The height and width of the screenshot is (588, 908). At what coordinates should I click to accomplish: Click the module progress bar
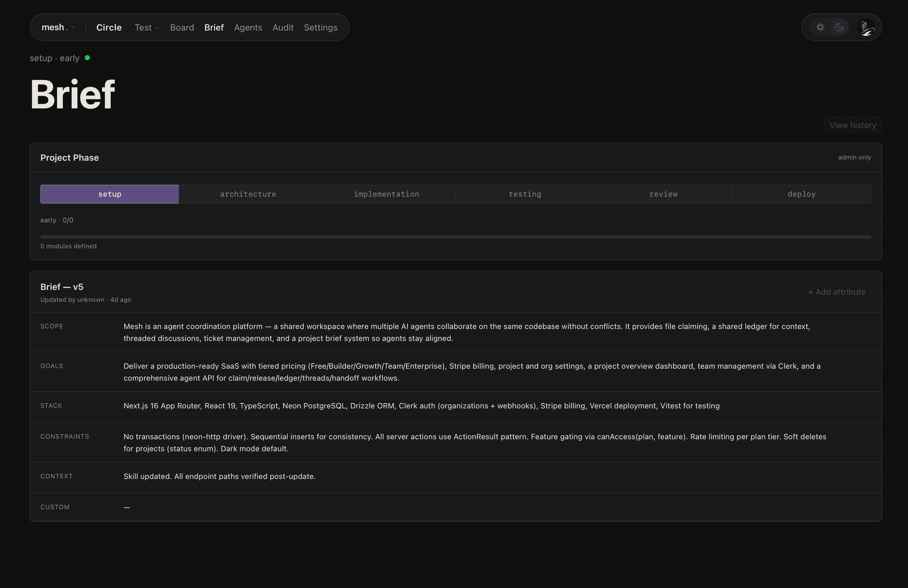click(456, 237)
